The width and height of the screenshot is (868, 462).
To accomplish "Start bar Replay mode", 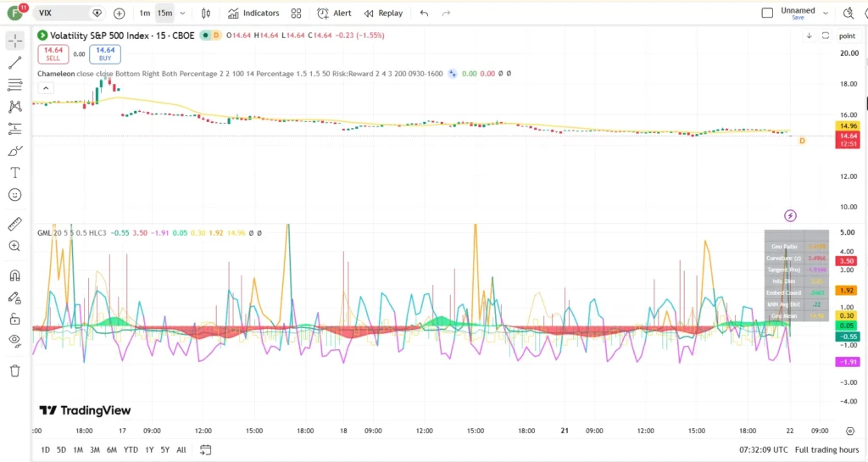I will coord(384,14).
